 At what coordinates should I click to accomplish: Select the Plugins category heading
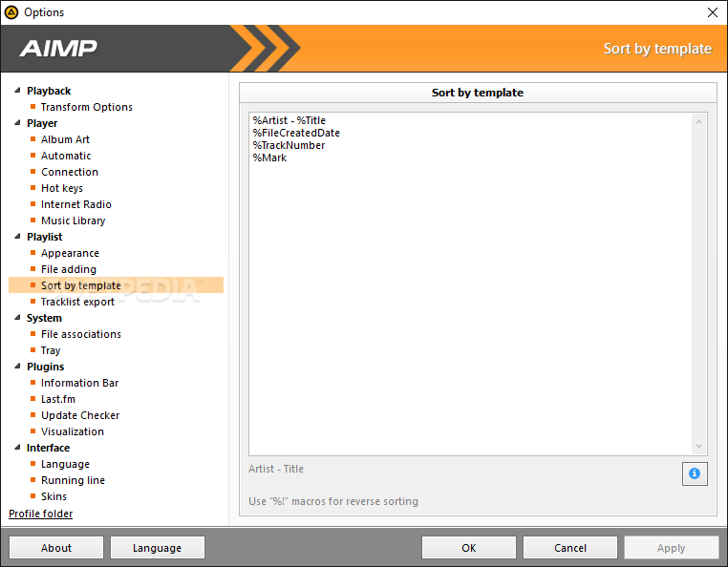click(x=46, y=367)
